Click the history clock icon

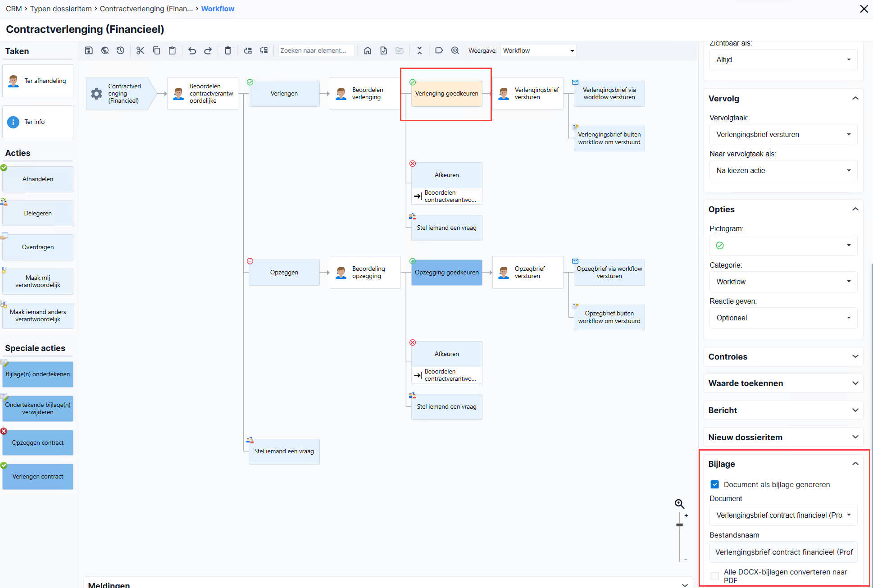(120, 50)
